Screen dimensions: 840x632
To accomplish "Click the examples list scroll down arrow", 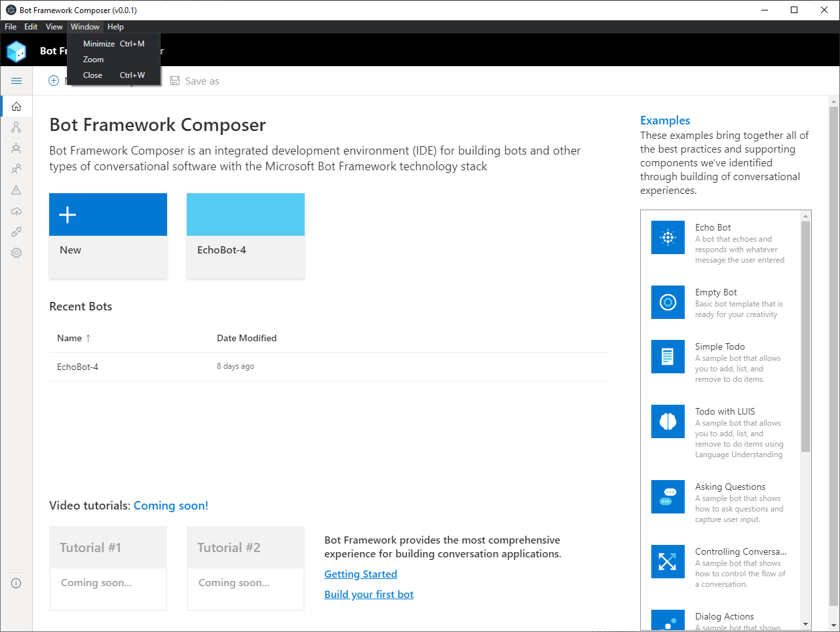I will point(805,625).
